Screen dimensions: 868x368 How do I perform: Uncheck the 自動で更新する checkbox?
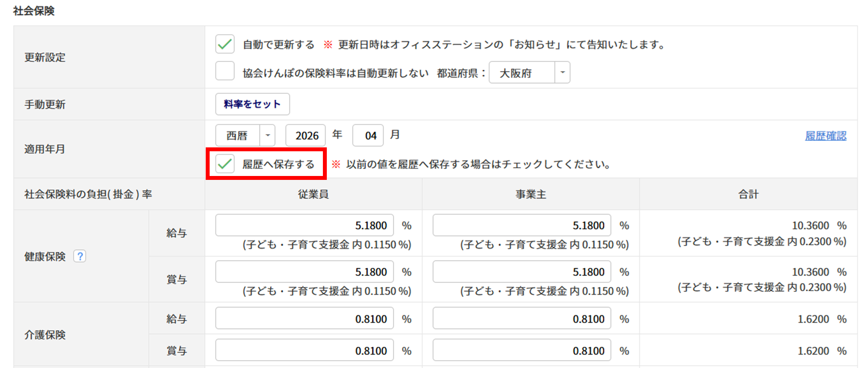pyautogui.click(x=225, y=44)
